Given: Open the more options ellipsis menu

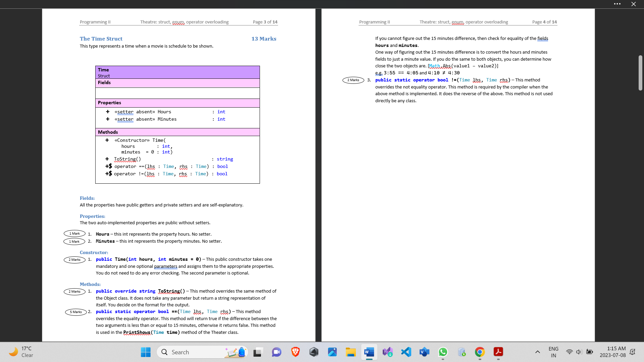Looking at the screenshot, I should point(617,4).
